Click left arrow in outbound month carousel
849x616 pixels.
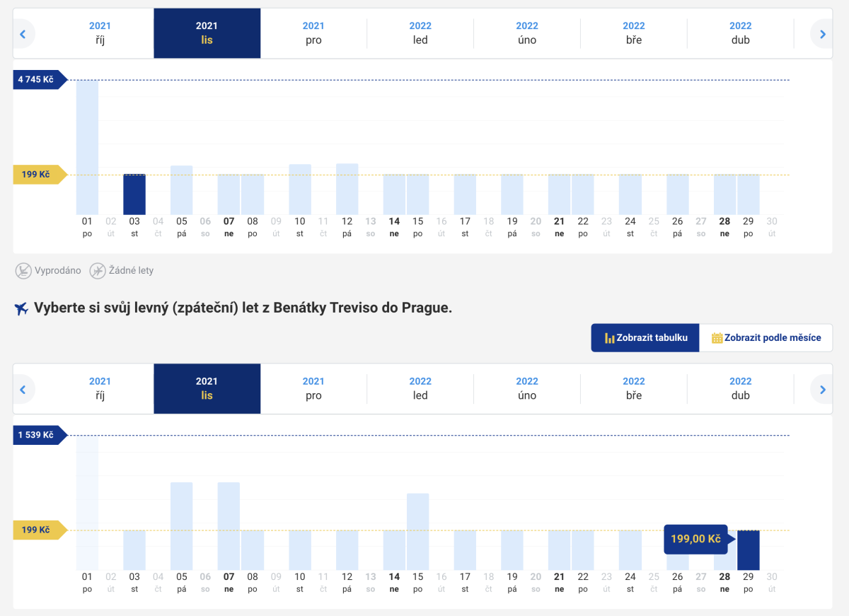23,33
